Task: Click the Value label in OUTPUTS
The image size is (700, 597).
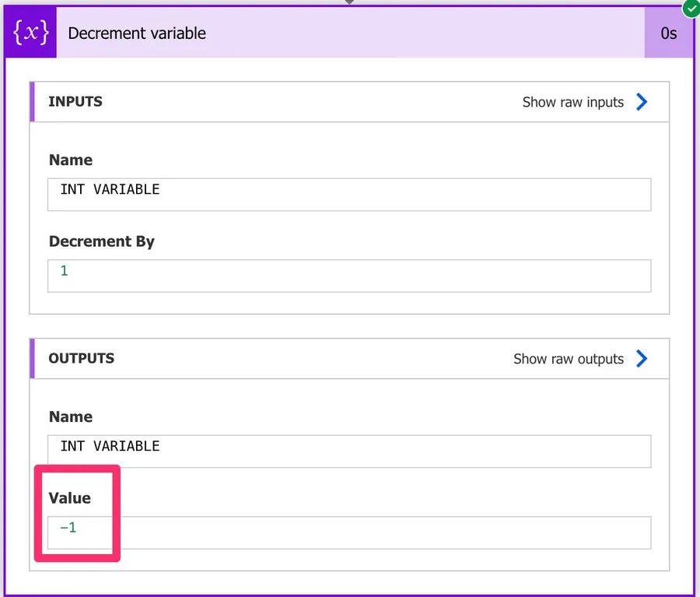Action: [x=70, y=498]
